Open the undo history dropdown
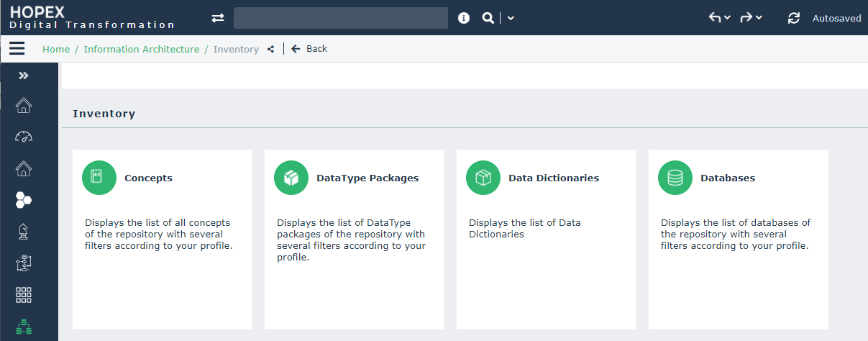The width and height of the screenshot is (868, 341). point(720,18)
